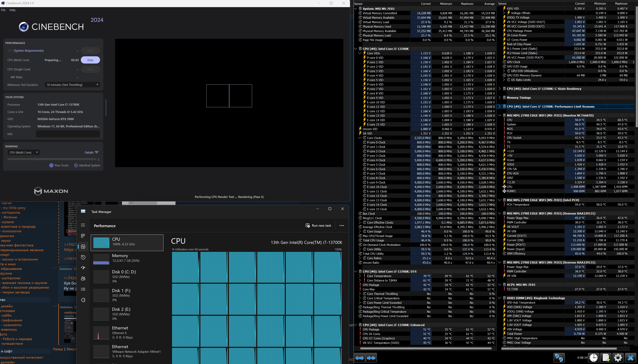This screenshot has width=638, height=364.
Task: Open Task Manager navigation hamburger menu
Action: tap(83, 225)
